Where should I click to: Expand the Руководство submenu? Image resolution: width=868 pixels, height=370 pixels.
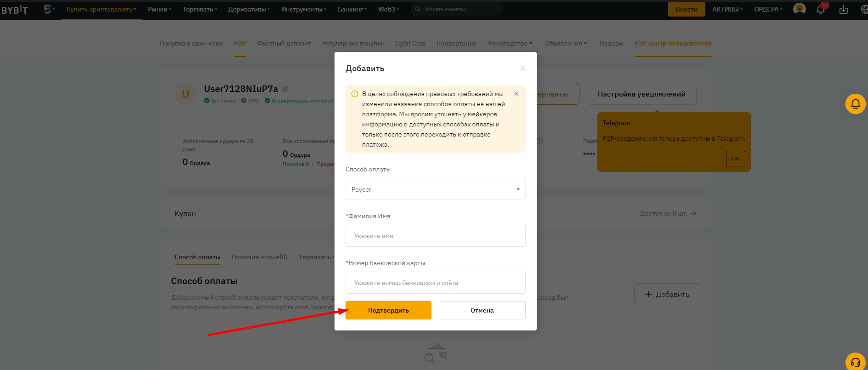511,43
